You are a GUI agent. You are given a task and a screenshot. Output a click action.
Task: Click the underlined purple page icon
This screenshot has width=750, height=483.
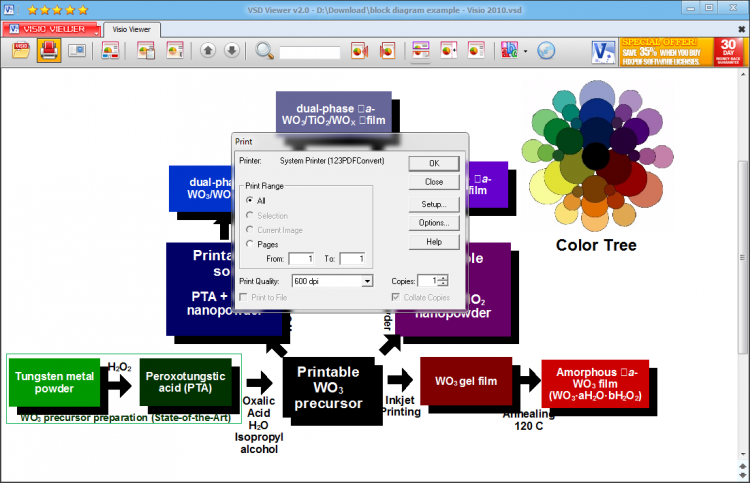click(421, 50)
